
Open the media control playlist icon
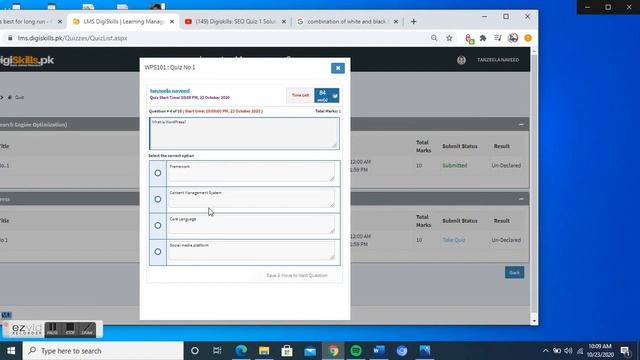[x=498, y=38]
